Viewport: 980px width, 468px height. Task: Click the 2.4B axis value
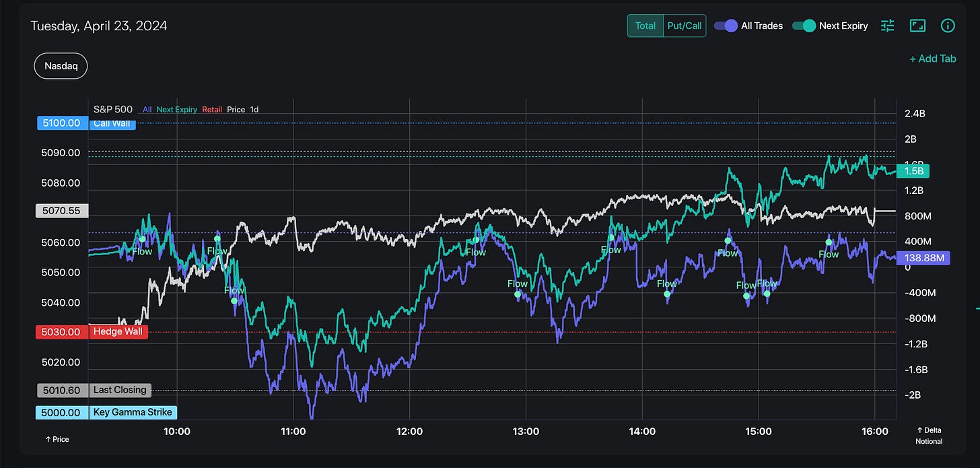coord(915,114)
